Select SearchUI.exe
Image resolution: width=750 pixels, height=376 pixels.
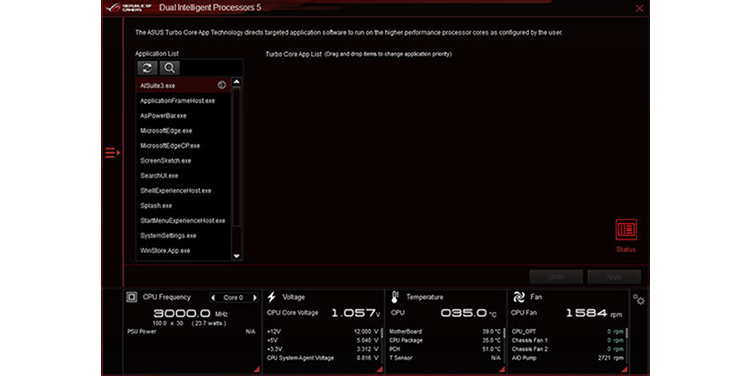[x=184, y=176]
